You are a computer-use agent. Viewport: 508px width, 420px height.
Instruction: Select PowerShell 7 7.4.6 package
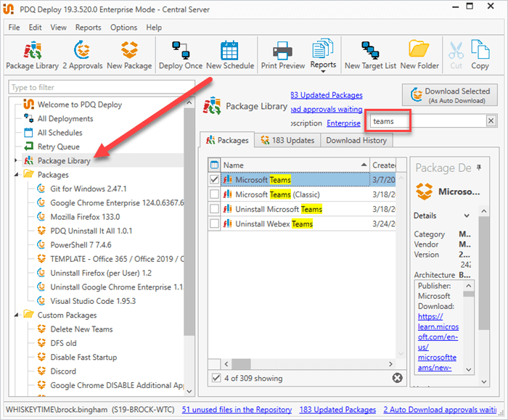(x=81, y=244)
